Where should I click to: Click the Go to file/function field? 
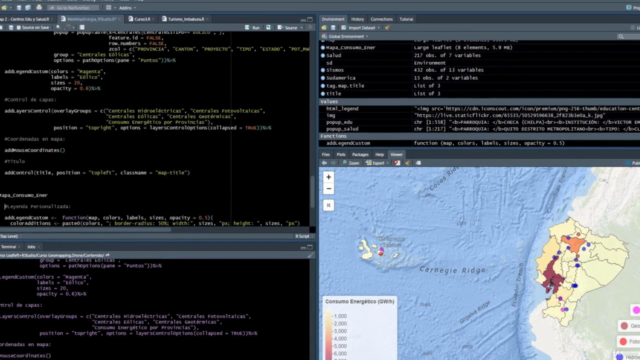[73, 7]
